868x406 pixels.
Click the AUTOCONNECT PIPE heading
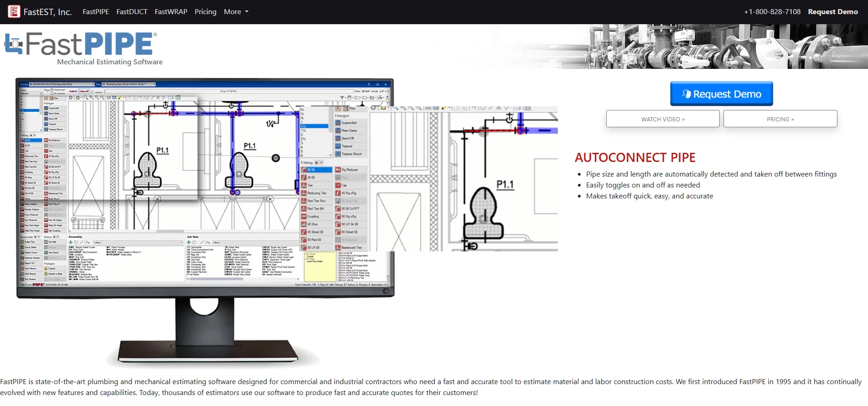coord(635,157)
